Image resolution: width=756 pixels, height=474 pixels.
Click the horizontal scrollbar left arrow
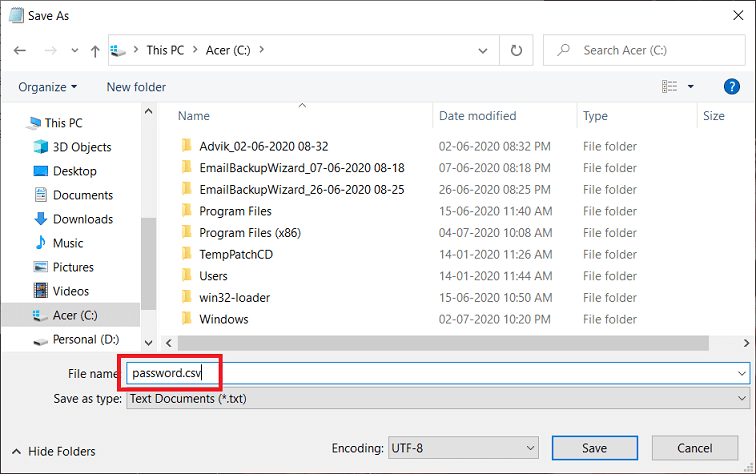click(x=169, y=343)
